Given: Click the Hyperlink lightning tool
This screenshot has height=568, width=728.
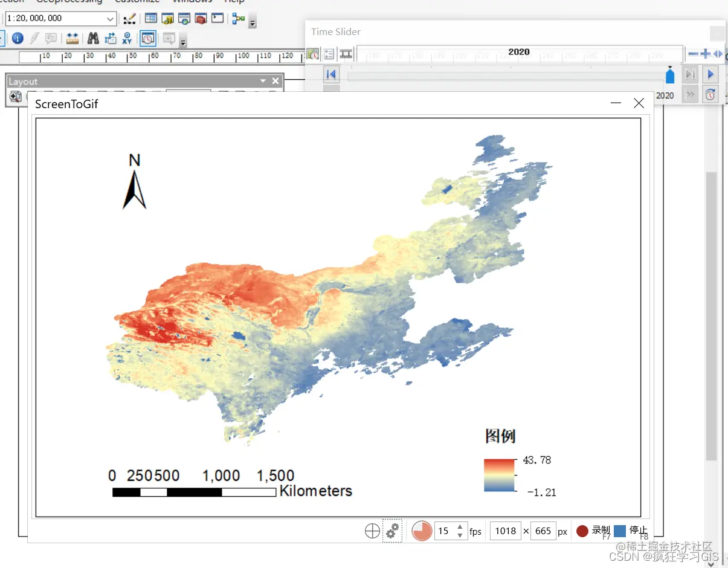Looking at the screenshot, I should pos(34,39).
